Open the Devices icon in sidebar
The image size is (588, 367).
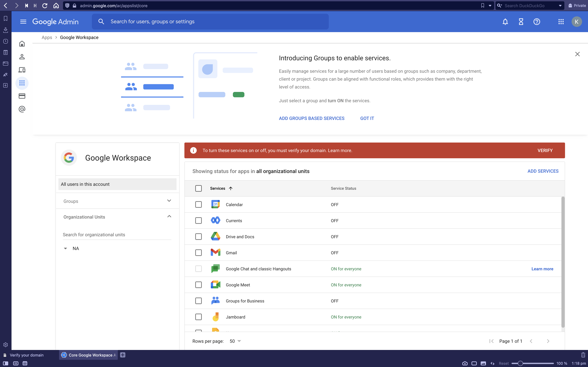[22, 70]
